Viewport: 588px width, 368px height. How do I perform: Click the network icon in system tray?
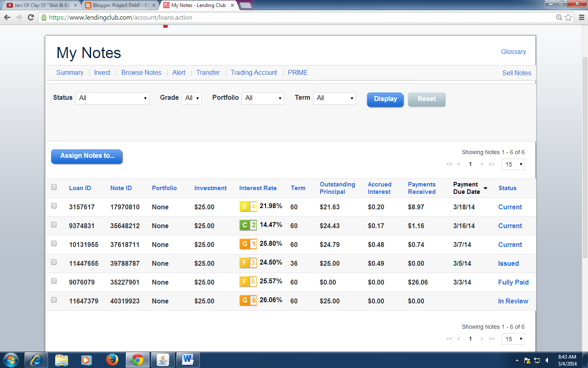(537, 361)
